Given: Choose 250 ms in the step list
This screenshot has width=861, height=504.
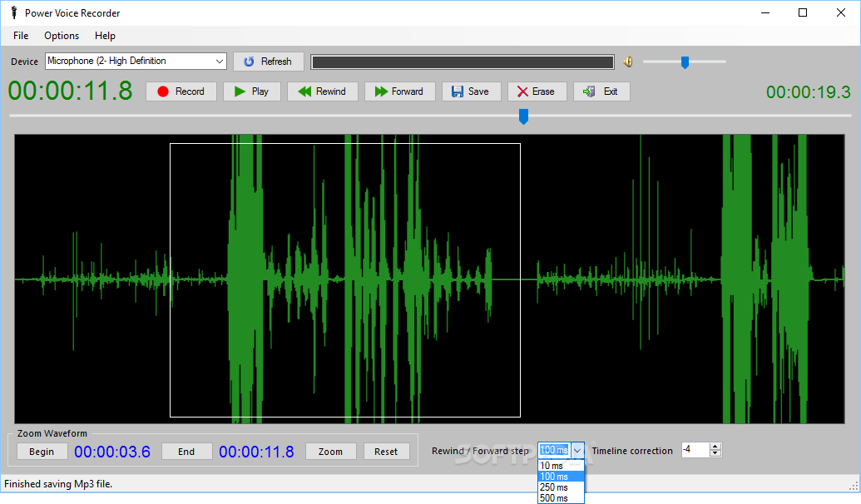Looking at the screenshot, I should [554, 487].
